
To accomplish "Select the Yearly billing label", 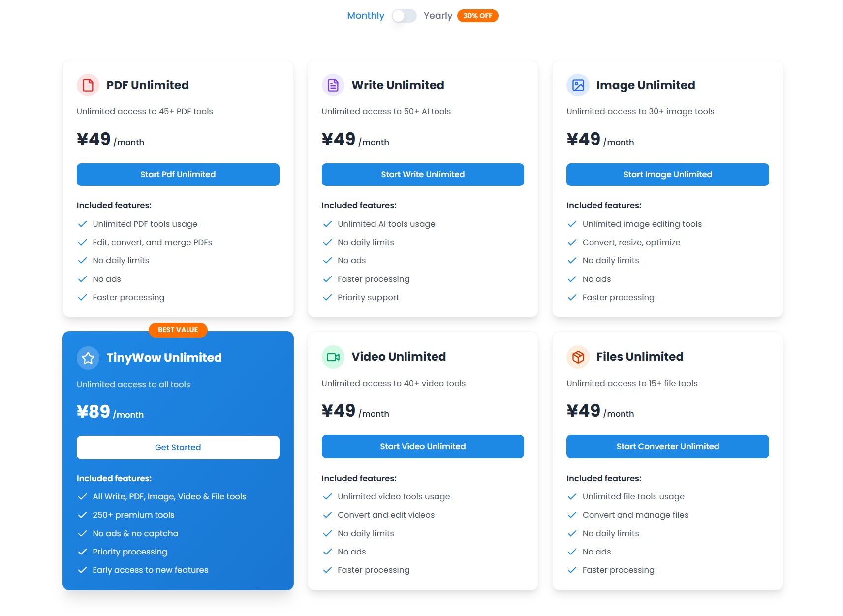I will (x=437, y=16).
